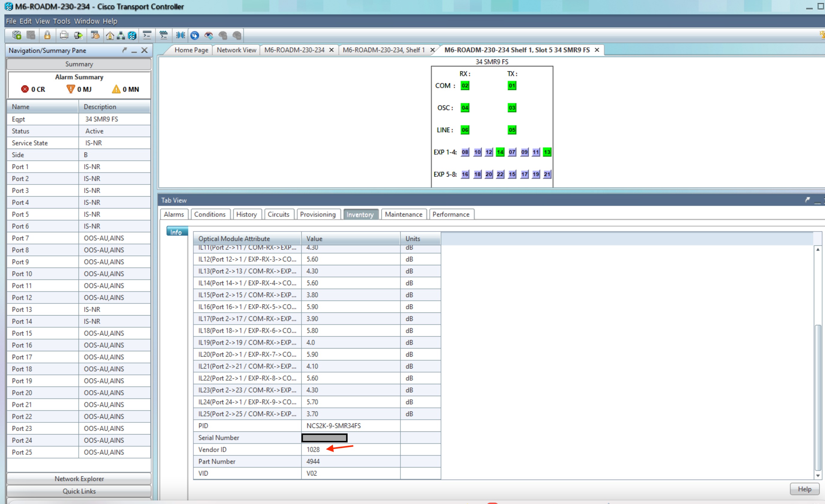Image resolution: width=825 pixels, height=504 pixels.
Task: Click the Add Node toolbar icon
Action: pos(16,35)
